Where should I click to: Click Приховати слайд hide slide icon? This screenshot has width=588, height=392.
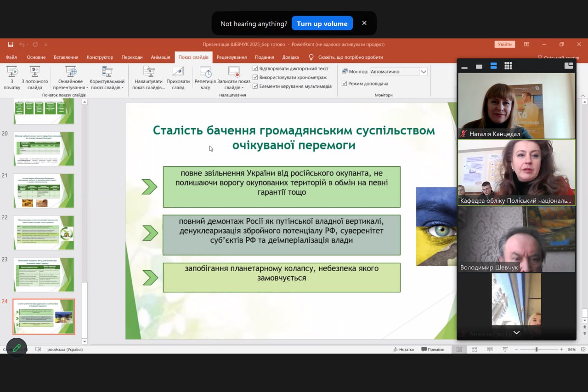(x=178, y=71)
